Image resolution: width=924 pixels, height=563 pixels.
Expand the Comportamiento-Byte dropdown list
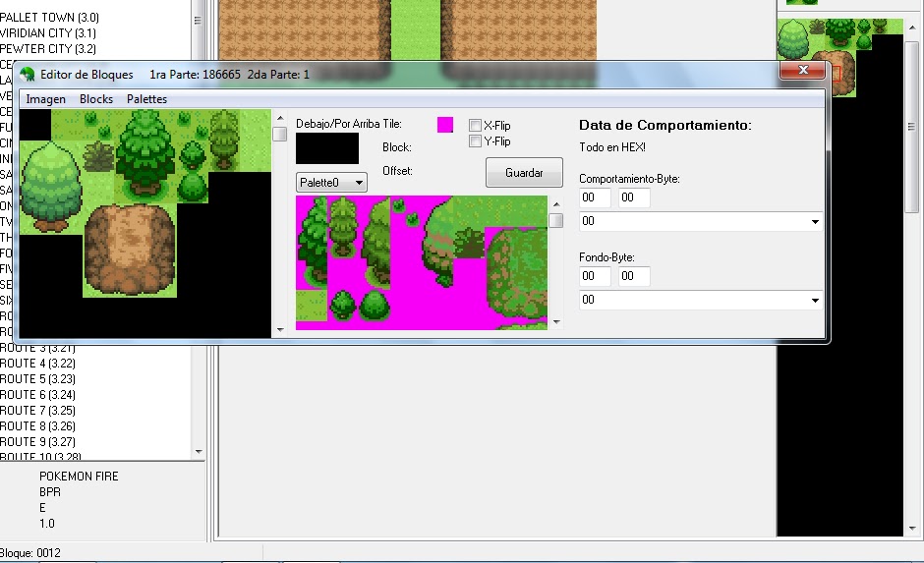click(815, 222)
